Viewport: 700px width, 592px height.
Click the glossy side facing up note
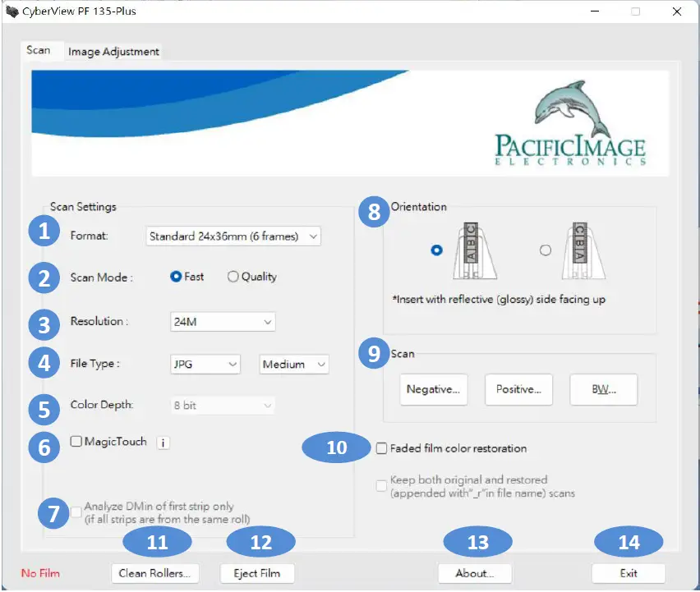tap(499, 300)
